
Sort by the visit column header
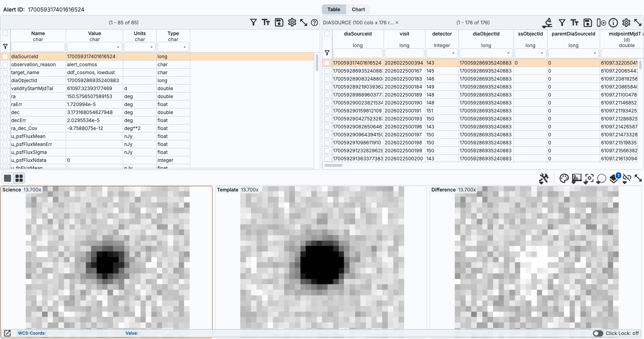pos(404,34)
